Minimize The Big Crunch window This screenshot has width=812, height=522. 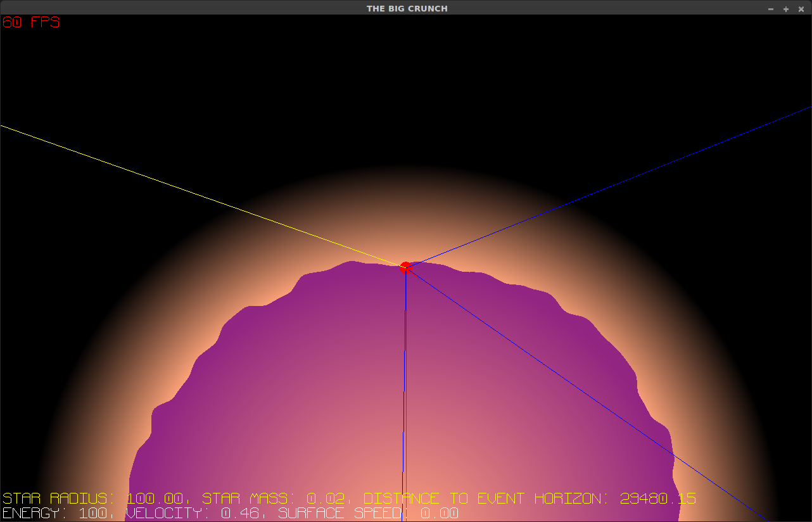tap(771, 9)
